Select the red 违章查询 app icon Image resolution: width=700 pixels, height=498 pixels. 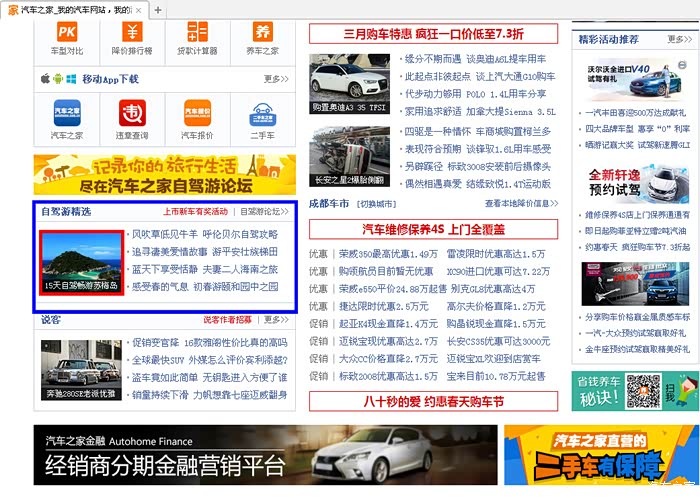pos(132,113)
